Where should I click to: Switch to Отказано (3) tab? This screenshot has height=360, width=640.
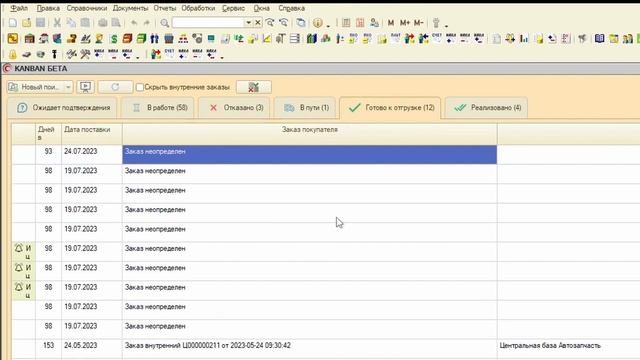coord(234,108)
